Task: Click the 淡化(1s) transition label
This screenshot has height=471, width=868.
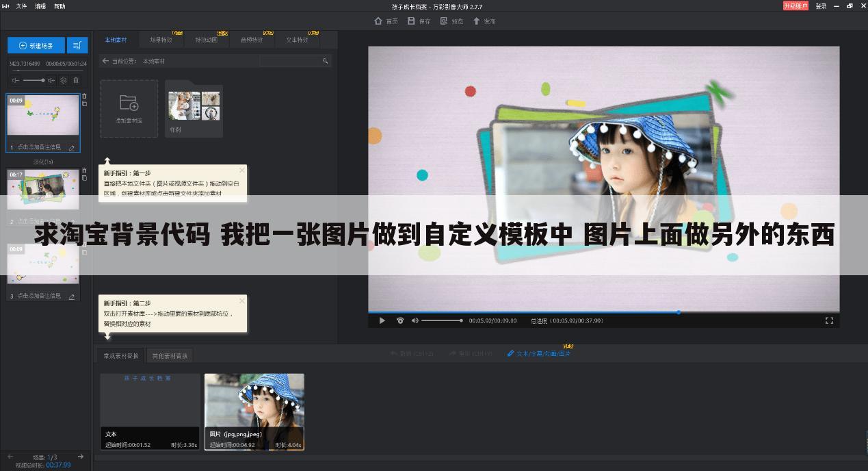Action: 43,162
